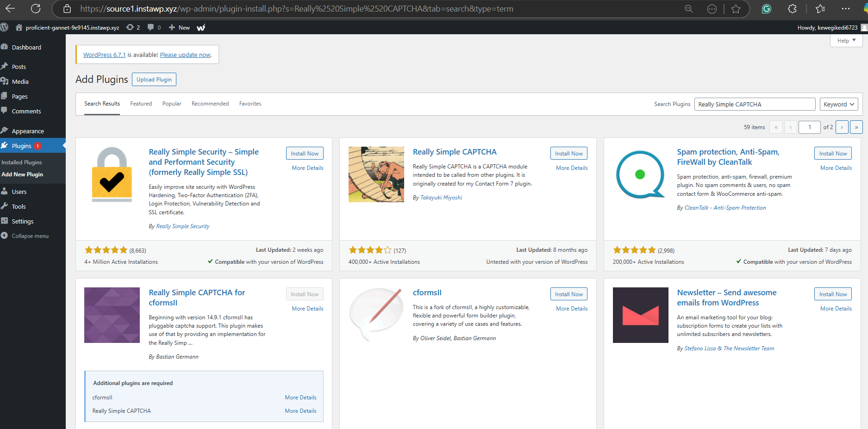The width and height of the screenshot is (868, 429).
Task: Install CleanTalk Spam protection plugin
Action: 833,153
